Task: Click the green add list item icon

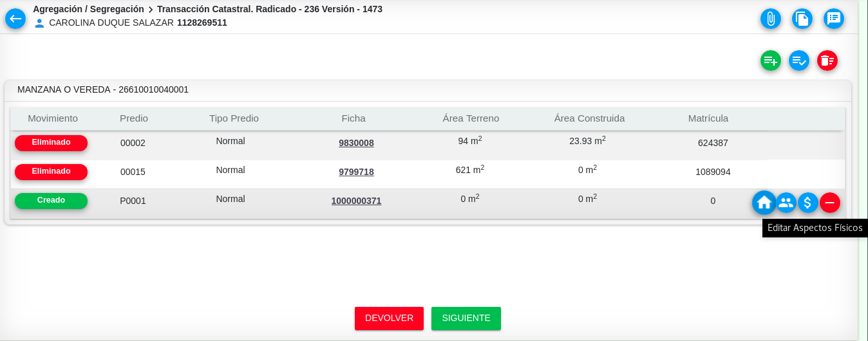Action: point(770,61)
